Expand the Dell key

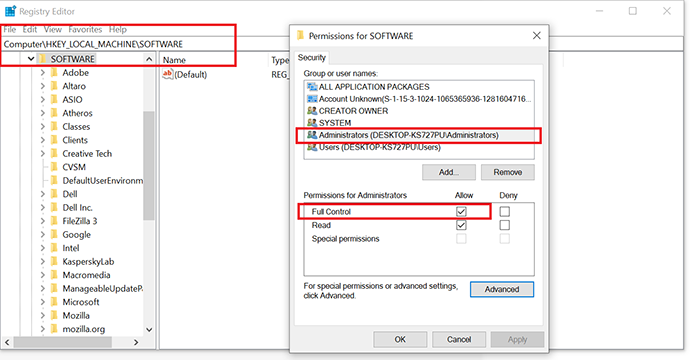pos(42,194)
